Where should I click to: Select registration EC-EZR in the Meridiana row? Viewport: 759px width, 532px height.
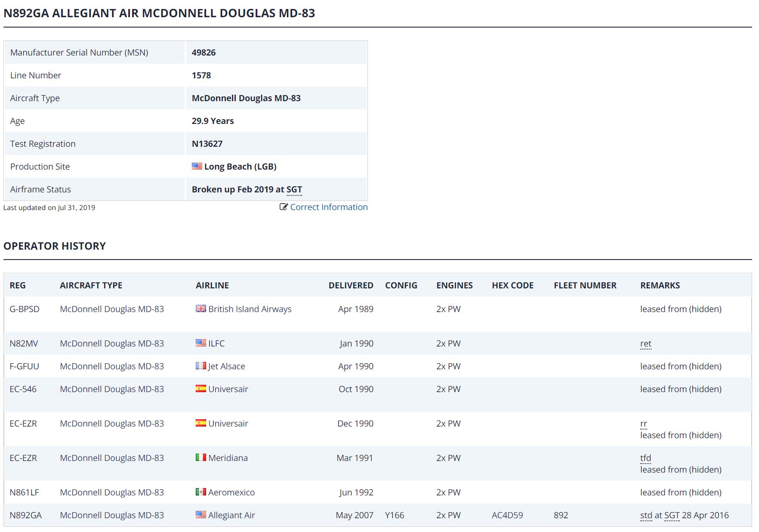click(23, 458)
